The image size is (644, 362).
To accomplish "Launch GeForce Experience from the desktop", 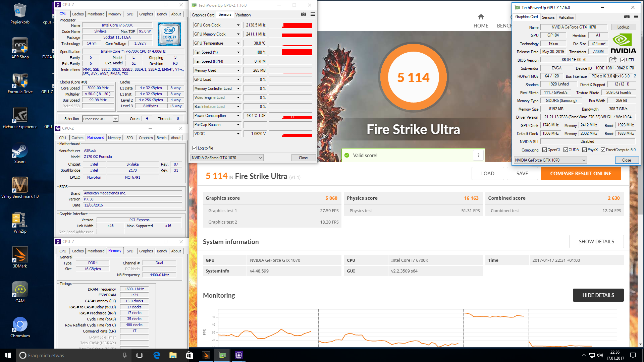I will pyautogui.click(x=20, y=118).
